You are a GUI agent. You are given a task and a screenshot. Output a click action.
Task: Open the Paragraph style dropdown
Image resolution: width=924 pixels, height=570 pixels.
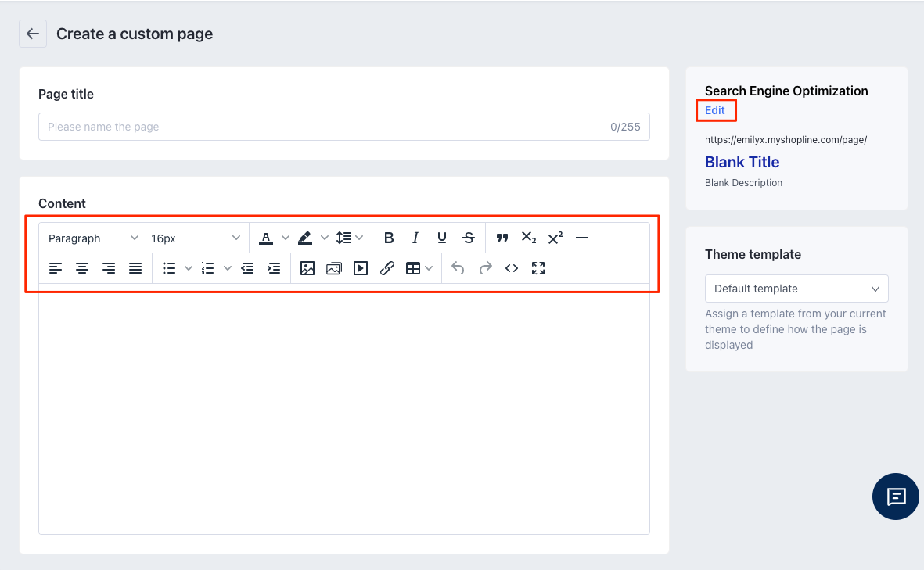point(93,238)
